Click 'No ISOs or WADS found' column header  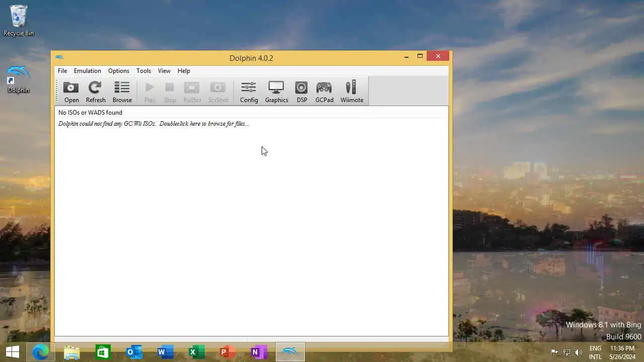click(x=251, y=113)
